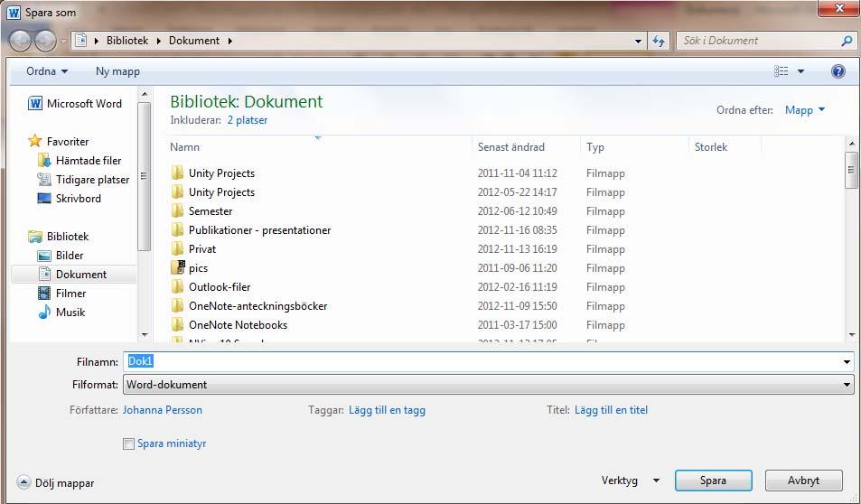Click the Tidigare platser icon
This screenshot has width=861, height=504.
[44, 180]
